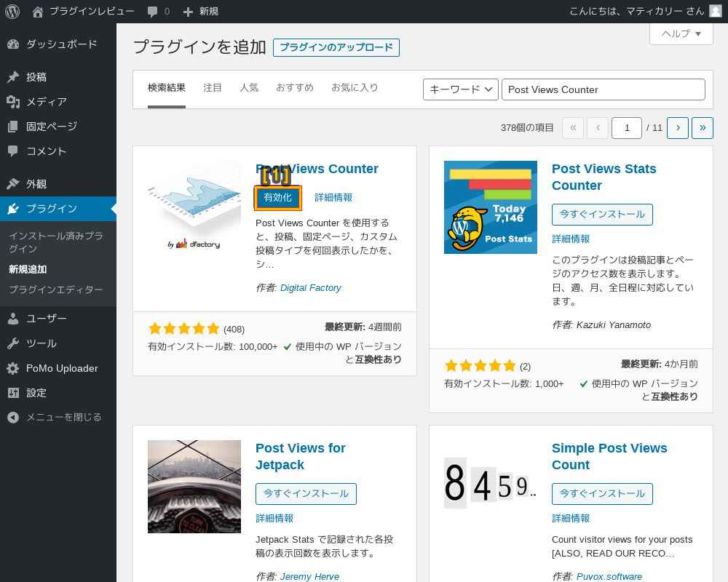Open Simple Post Views Count title link
The image size is (728, 582).
[609, 456]
